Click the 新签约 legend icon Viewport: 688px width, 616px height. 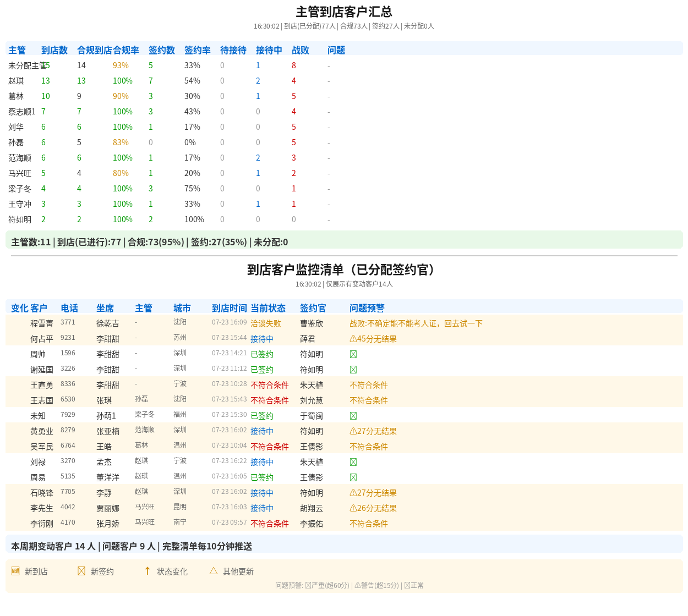tap(81, 571)
